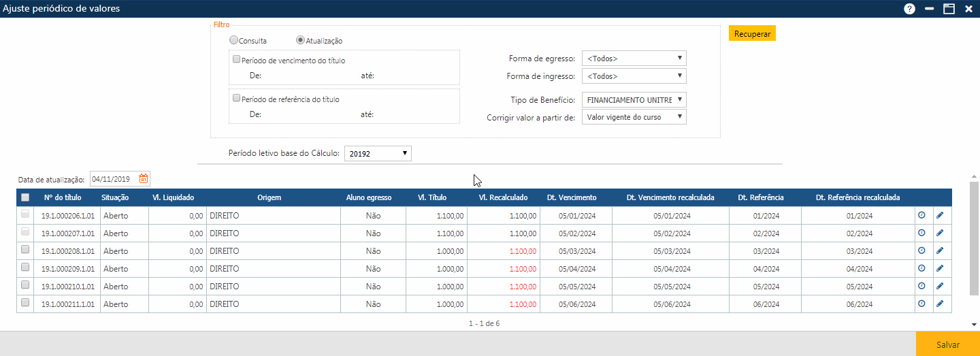Select the Consulta radio button
The width and height of the screenshot is (980, 356).
point(234,41)
